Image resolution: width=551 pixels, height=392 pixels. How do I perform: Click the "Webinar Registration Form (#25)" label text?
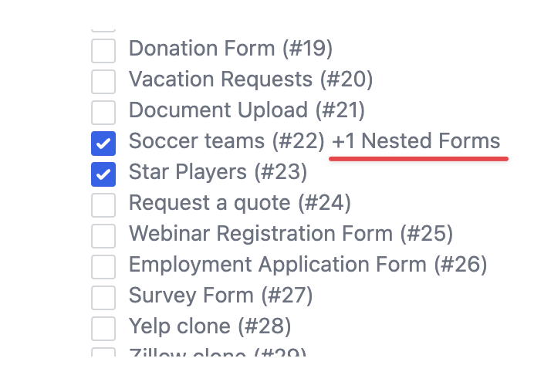(x=290, y=234)
